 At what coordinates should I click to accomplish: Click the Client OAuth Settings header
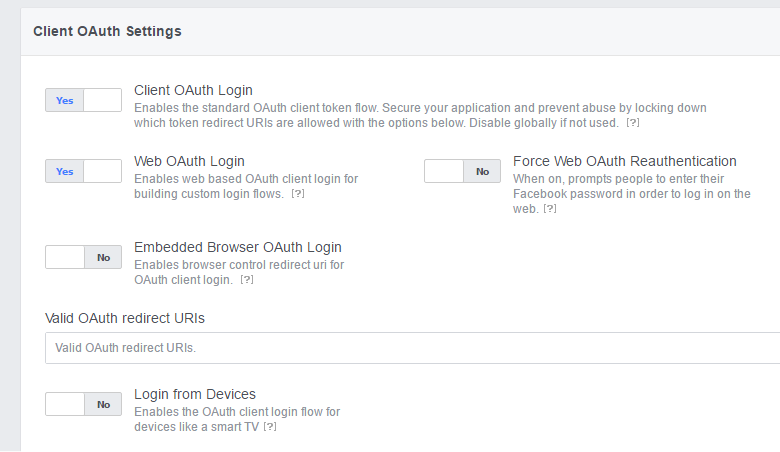click(107, 31)
